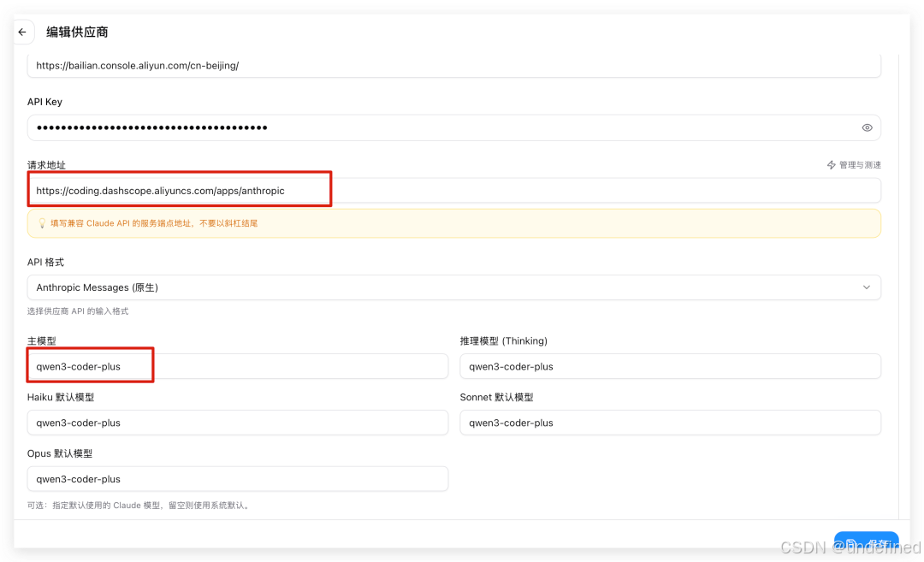924x562 pixels.
Task: Click the lightbulb hint icon
Action: (x=42, y=223)
